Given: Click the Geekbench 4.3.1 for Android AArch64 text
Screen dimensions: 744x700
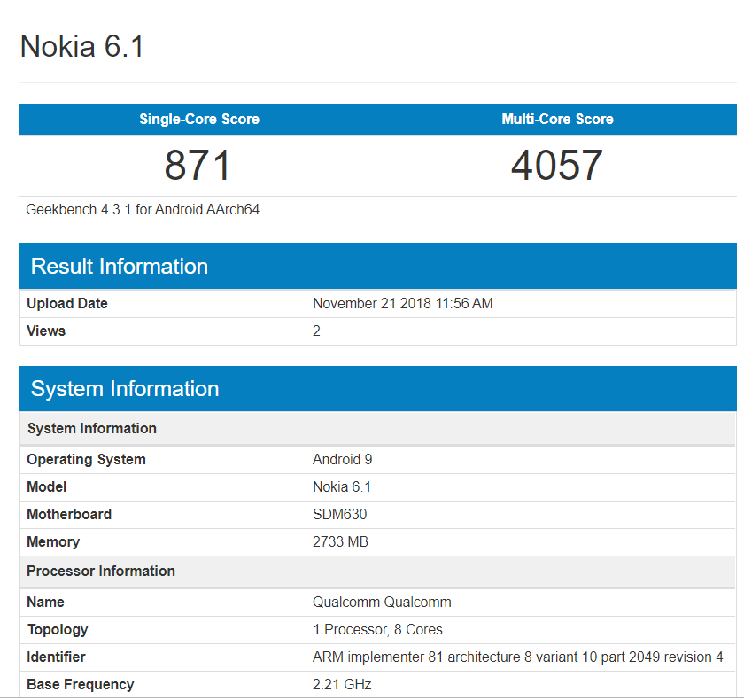Looking at the screenshot, I should click(x=142, y=210).
